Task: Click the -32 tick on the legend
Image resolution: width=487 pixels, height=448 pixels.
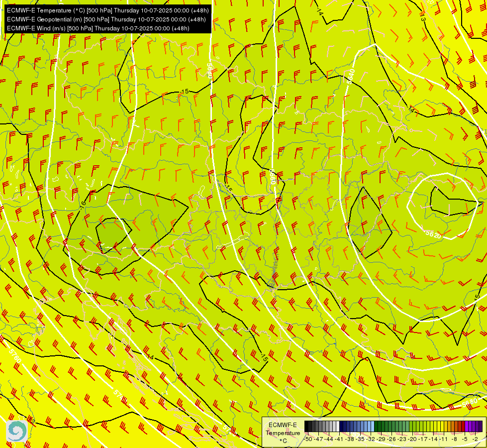Action: [370, 439]
